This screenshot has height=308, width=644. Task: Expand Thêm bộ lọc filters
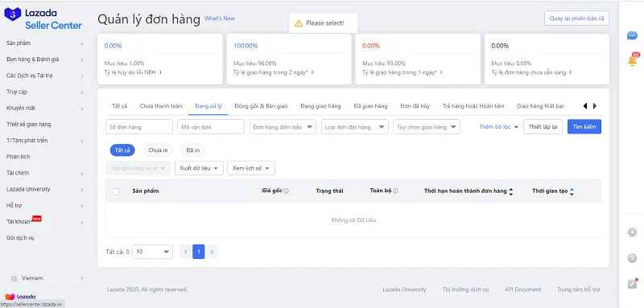(x=498, y=127)
